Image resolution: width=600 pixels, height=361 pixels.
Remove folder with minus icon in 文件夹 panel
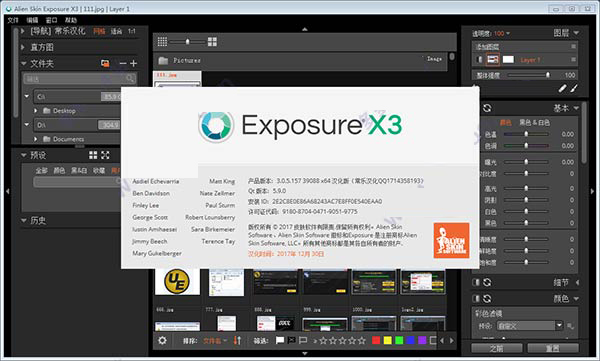pyautogui.click(x=123, y=63)
